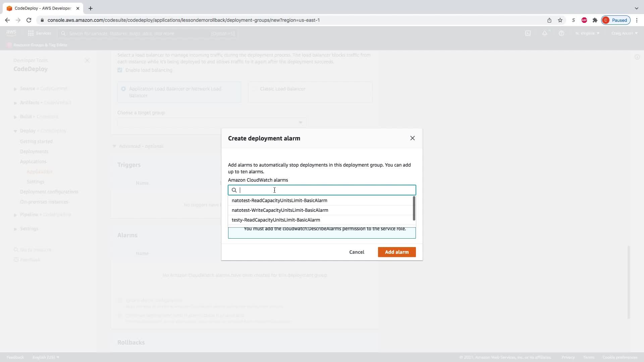Choose testy-ReadCapacityUnitsLimit-BasicAlarm from list
644x362 pixels.
tap(276, 220)
